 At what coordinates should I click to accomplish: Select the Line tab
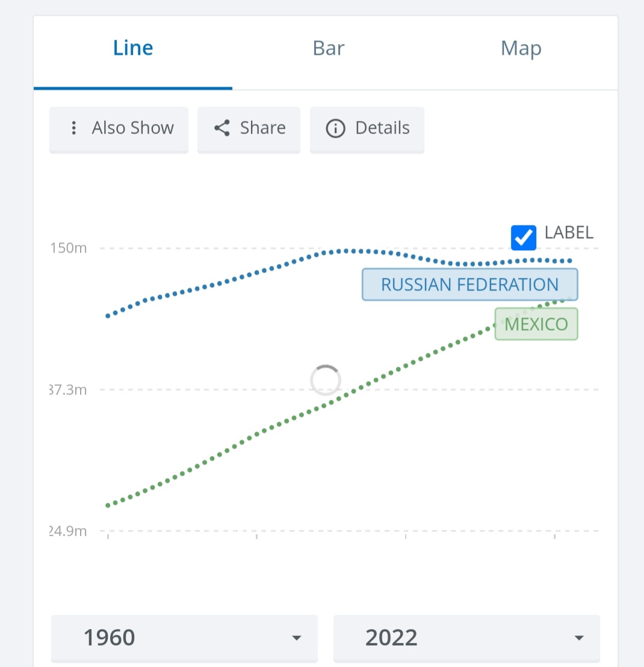pyautogui.click(x=133, y=48)
